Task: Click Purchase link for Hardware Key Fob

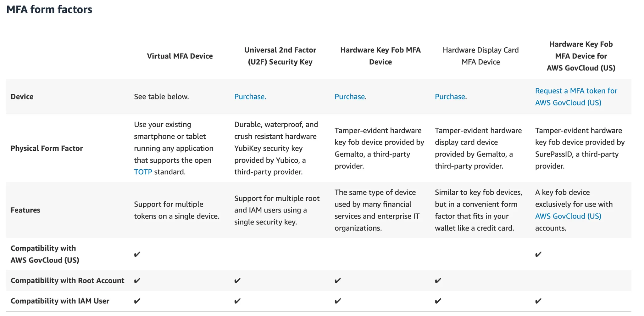Action: [x=349, y=97]
